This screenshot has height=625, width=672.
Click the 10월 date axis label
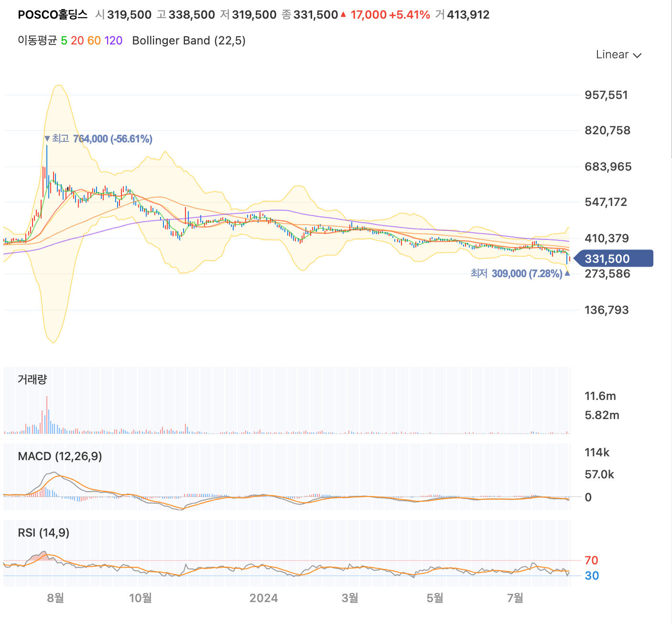[x=141, y=598]
